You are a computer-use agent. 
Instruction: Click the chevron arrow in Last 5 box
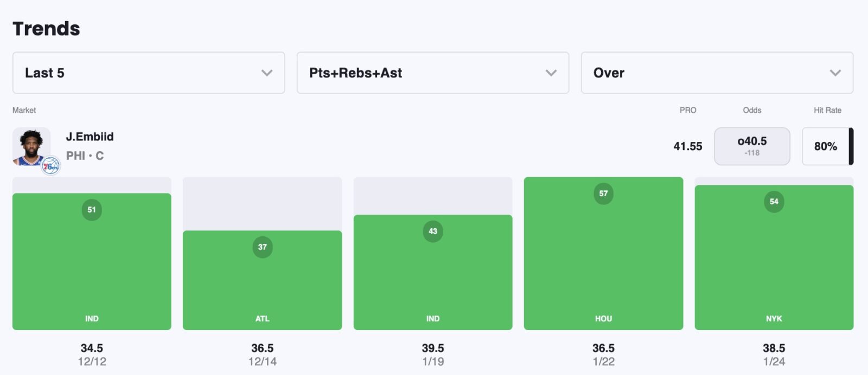267,73
